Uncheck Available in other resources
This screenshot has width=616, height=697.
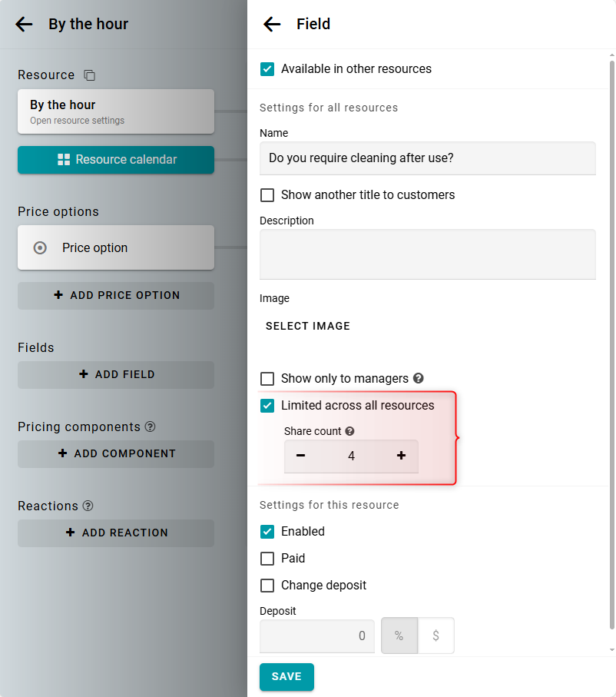(267, 69)
